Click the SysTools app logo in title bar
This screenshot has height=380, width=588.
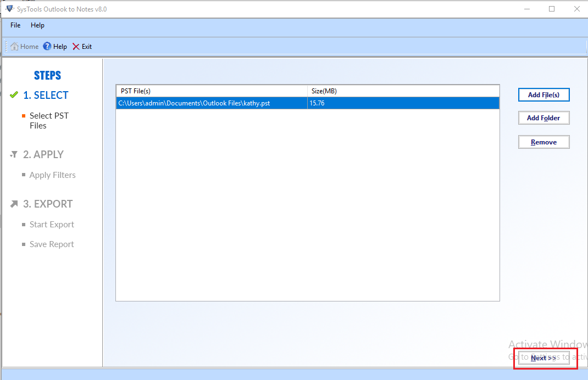point(9,9)
